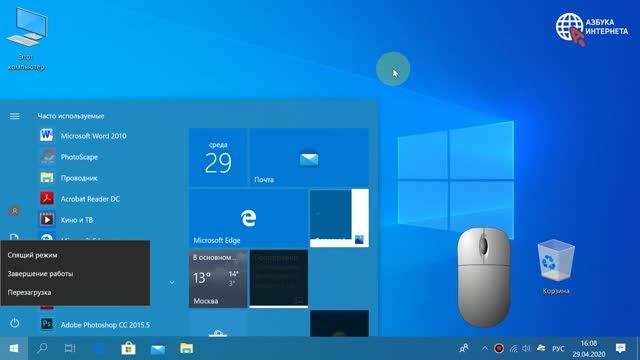Open the photos tile next to Edge

(339, 218)
